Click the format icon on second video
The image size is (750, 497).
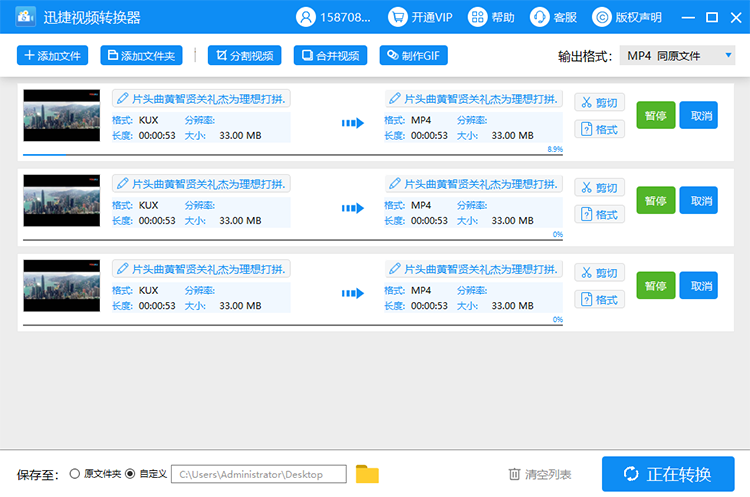click(x=585, y=214)
